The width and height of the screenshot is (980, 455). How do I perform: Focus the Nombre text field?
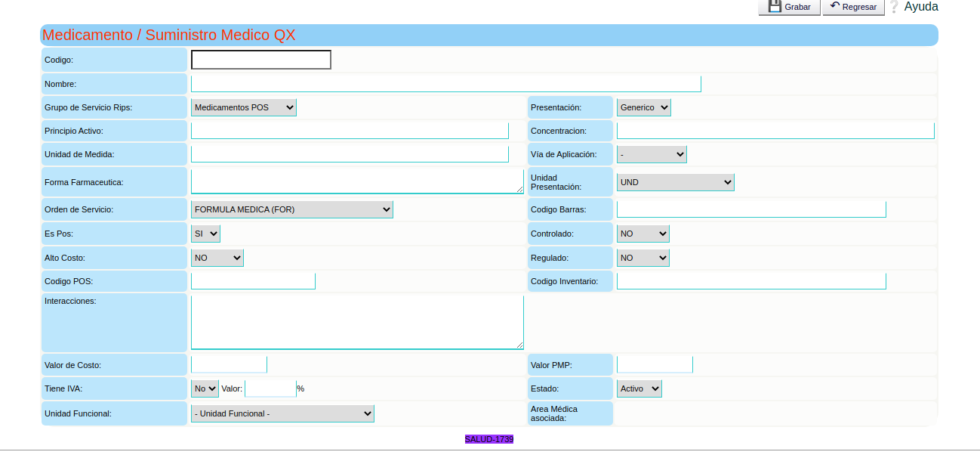(x=445, y=84)
